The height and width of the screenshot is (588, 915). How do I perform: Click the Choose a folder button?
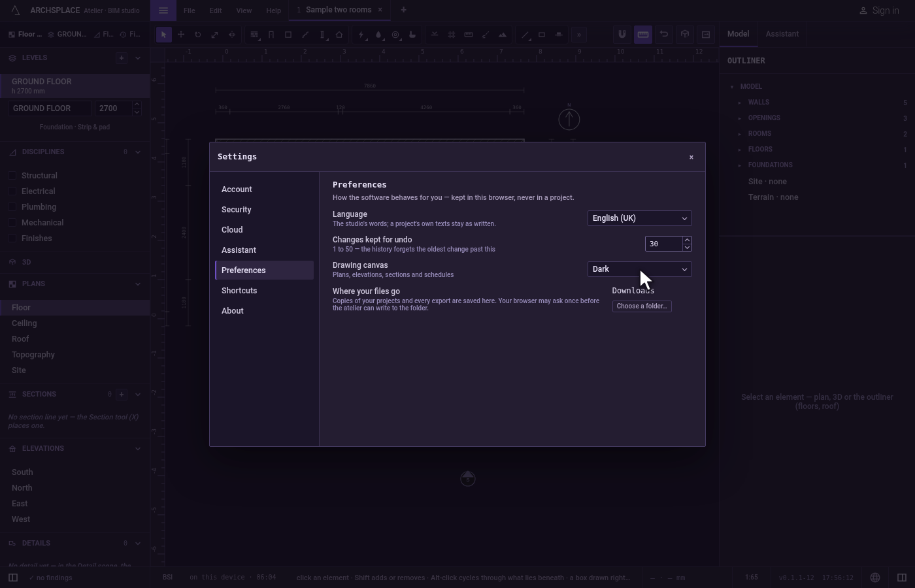coord(642,306)
